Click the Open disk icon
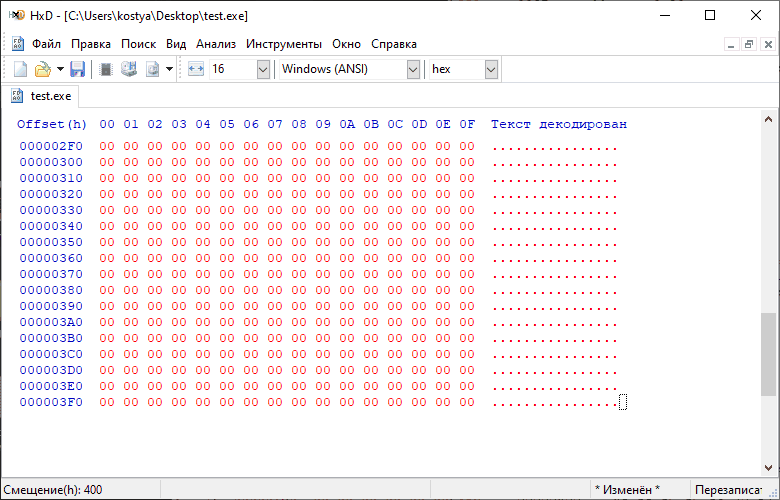Screen dimensions: 780x500 click(x=129, y=69)
